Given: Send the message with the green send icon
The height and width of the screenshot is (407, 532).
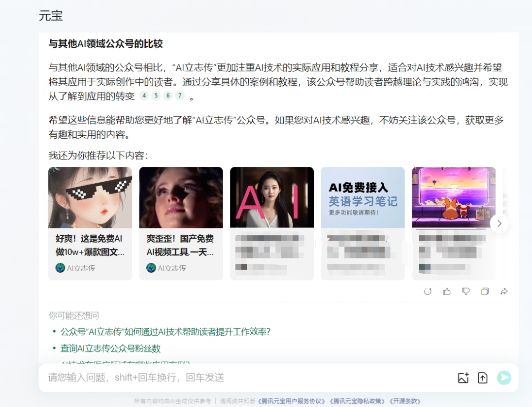Looking at the screenshot, I should (x=503, y=377).
